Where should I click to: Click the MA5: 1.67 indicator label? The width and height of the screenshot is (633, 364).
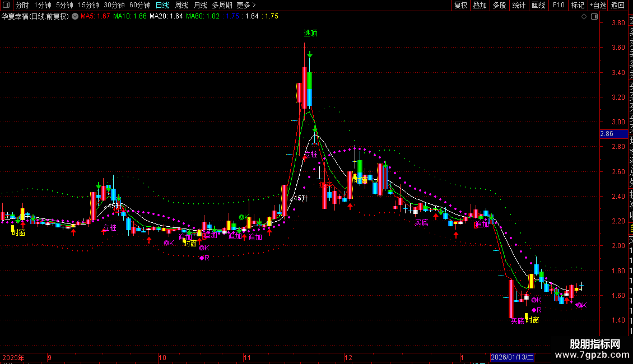[x=95, y=17]
